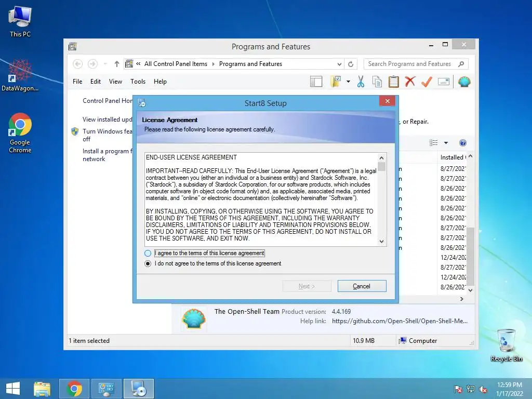Click the Installed On column header
532x399 pixels.
453,157
